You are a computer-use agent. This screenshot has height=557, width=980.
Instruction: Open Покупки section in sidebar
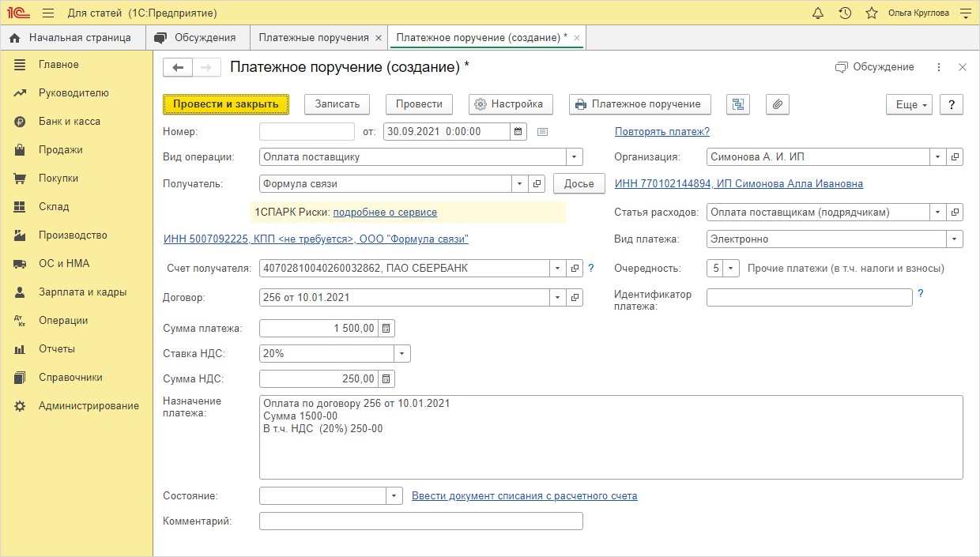[x=76, y=179]
